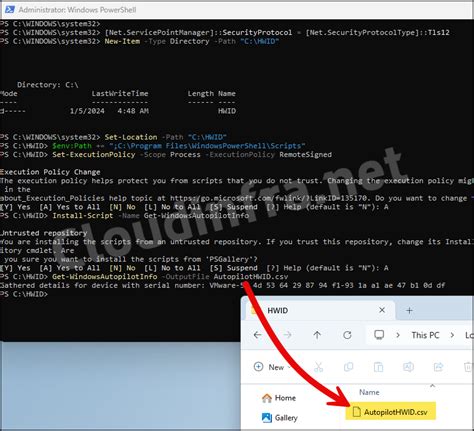Open a new Explorer tab with plus
This screenshot has height=431, width=474.
click(x=409, y=311)
